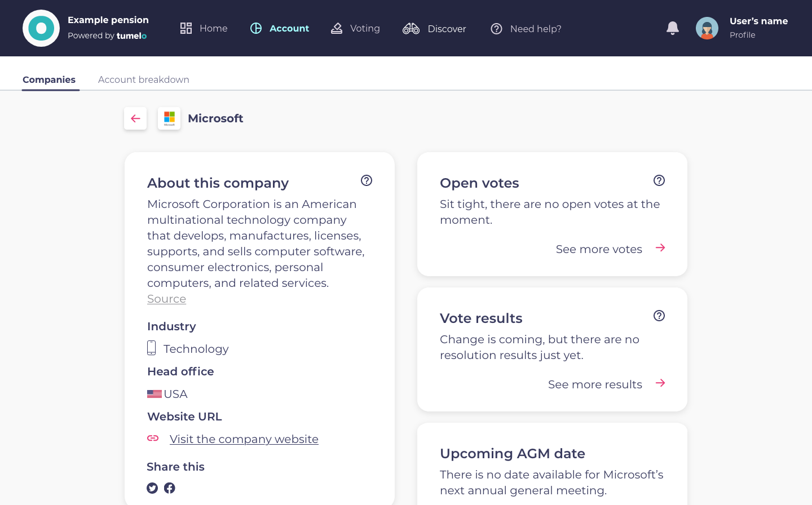
Task: Visit the company website link
Action: pos(244,439)
